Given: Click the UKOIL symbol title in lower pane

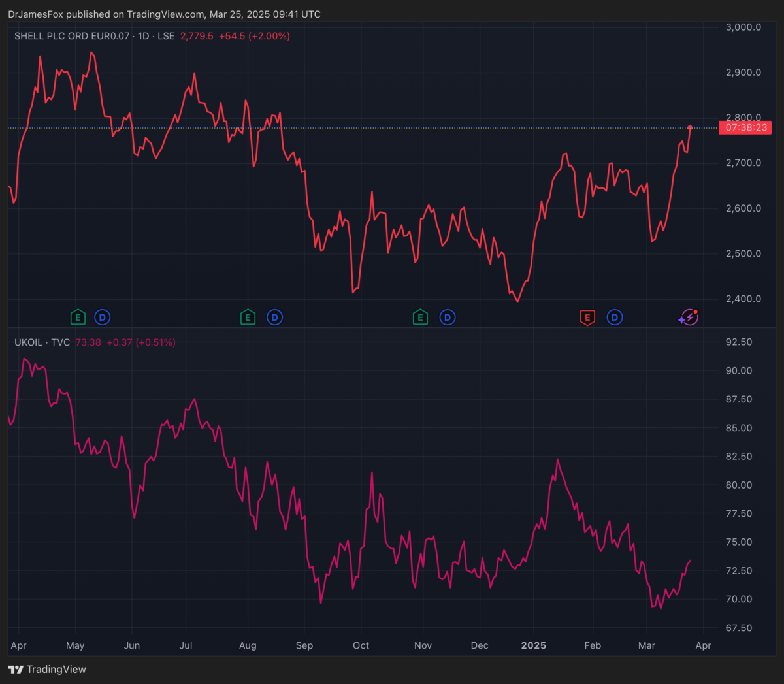Looking at the screenshot, I should coord(28,342).
